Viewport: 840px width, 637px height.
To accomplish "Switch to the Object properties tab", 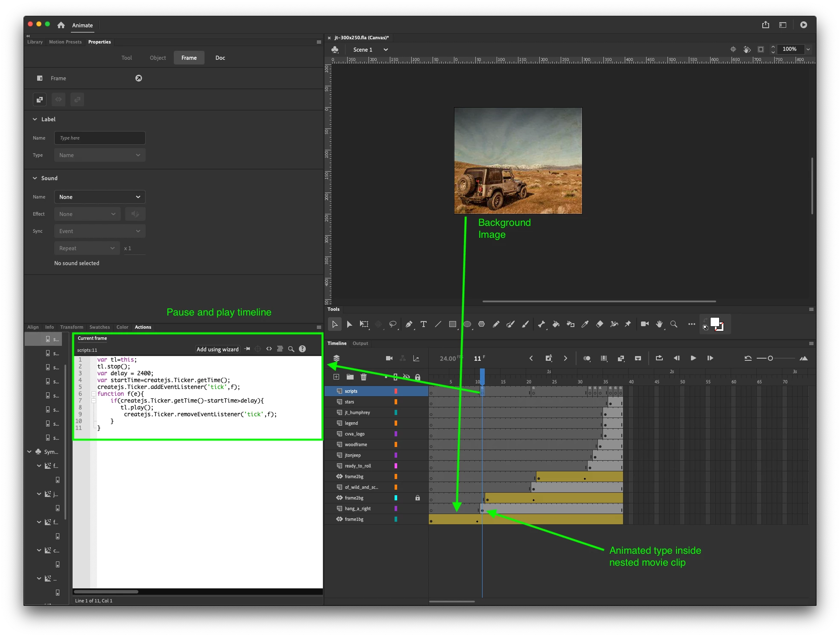I will pyautogui.click(x=158, y=58).
